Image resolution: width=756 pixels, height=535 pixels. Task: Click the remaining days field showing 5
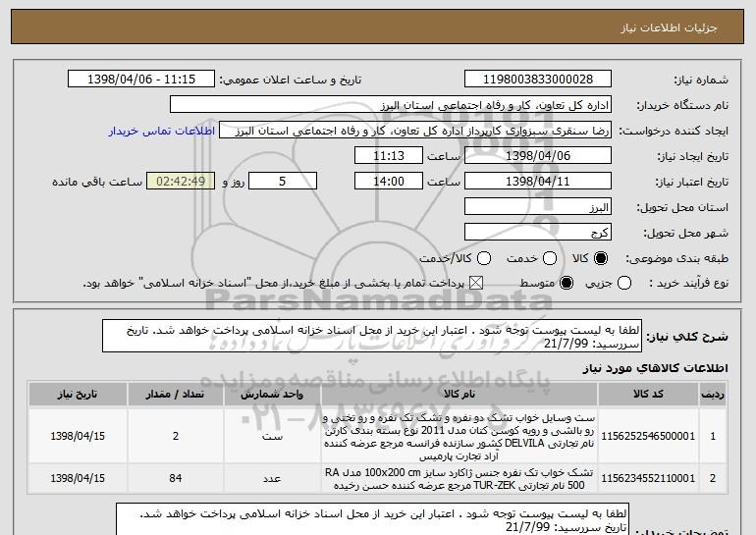283,182
